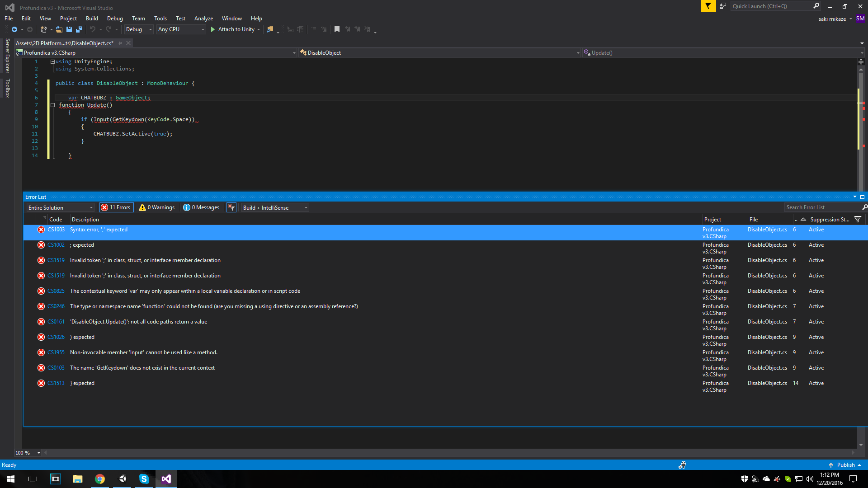This screenshot has width=868, height=488.
Task: Open the Server Explorer side tab
Action: point(7,56)
